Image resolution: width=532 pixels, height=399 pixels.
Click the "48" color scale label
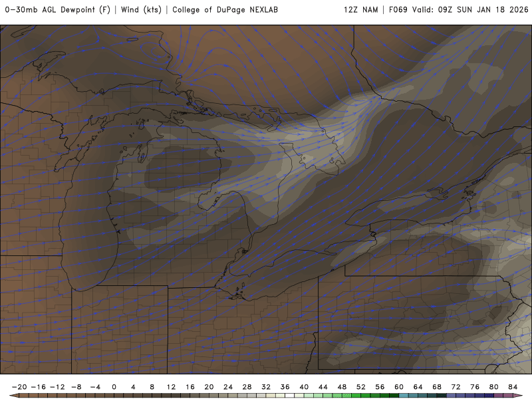[x=342, y=387]
